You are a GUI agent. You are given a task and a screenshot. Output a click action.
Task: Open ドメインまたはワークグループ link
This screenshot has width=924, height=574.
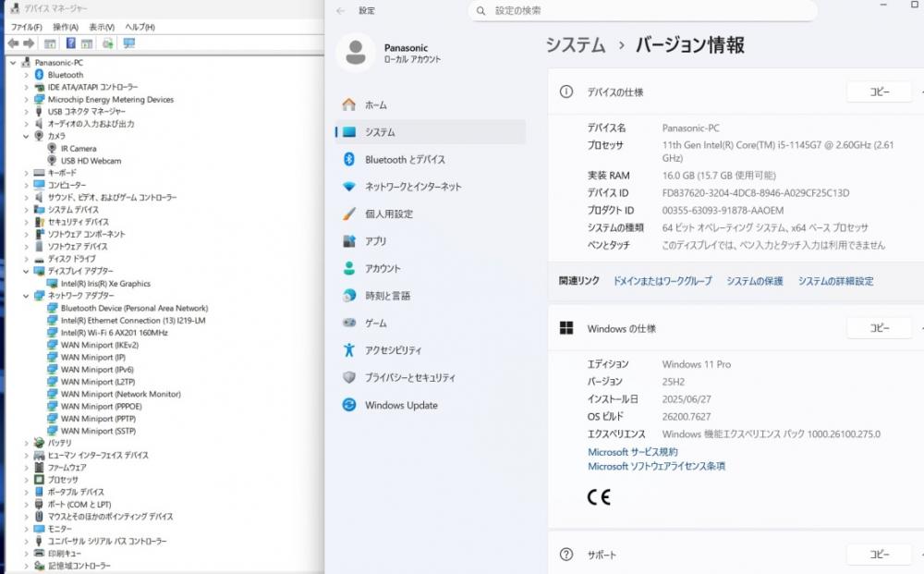[663, 281]
